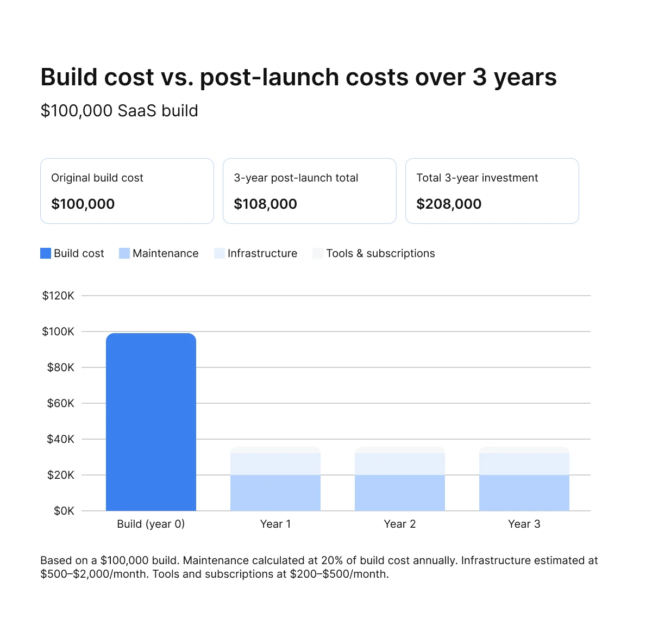Click the dark blue Build (year 0) bar
Viewport: 652px width, 644px height.
click(151, 422)
